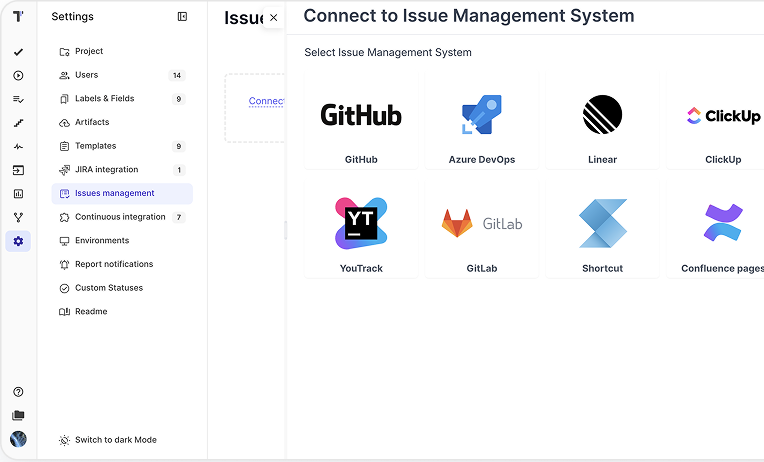
Task: Choose the YouTrack integration tile
Action: (361, 230)
